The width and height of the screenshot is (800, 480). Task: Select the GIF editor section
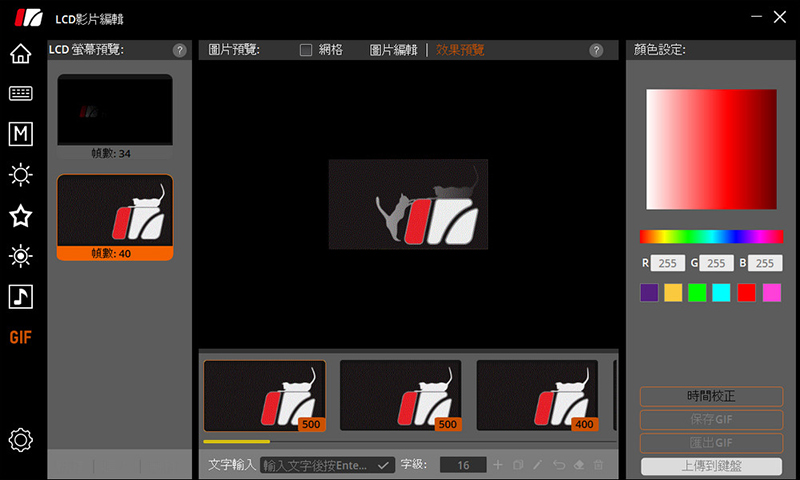(x=20, y=337)
